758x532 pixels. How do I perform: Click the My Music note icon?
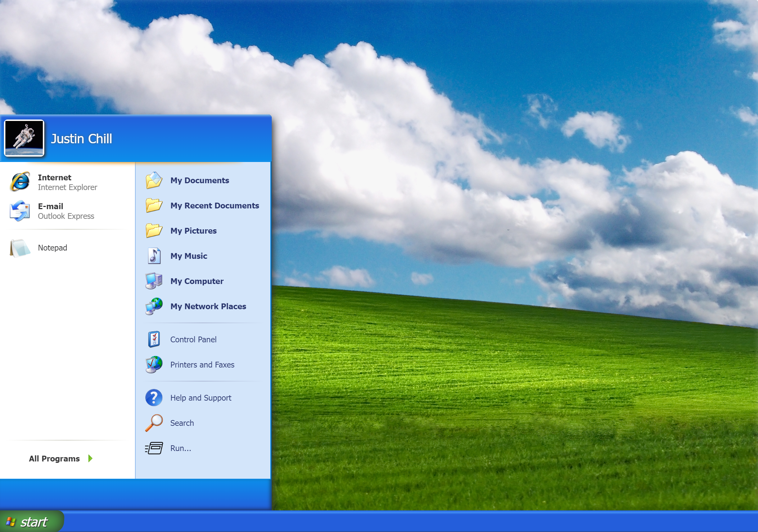pyautogui.click(x=154, y=256)
